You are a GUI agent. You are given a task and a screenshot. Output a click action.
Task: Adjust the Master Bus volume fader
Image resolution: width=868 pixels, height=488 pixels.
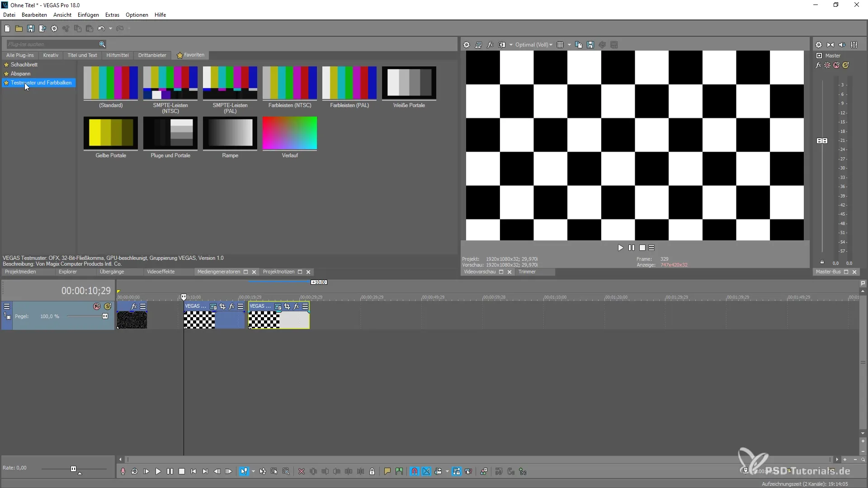pyautogui.click(x=822, y=141)
